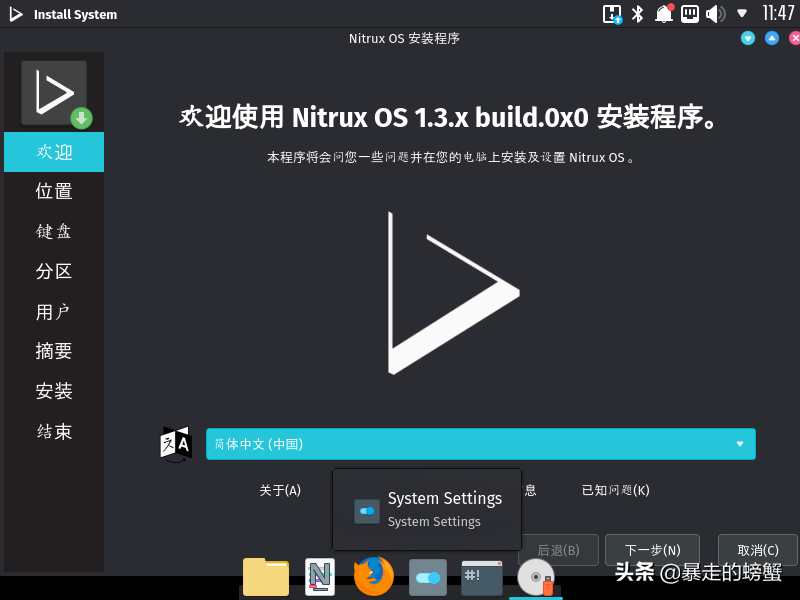Click the installer logo atop the sidebar
The width and height of the screenshot is (800, 600).
tap(53, 91)
